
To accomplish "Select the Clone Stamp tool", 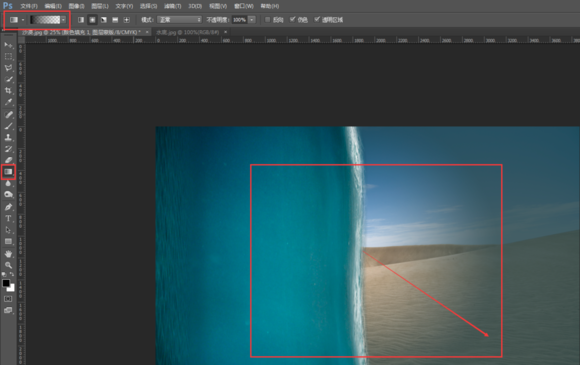I will [x=8, y=138].
